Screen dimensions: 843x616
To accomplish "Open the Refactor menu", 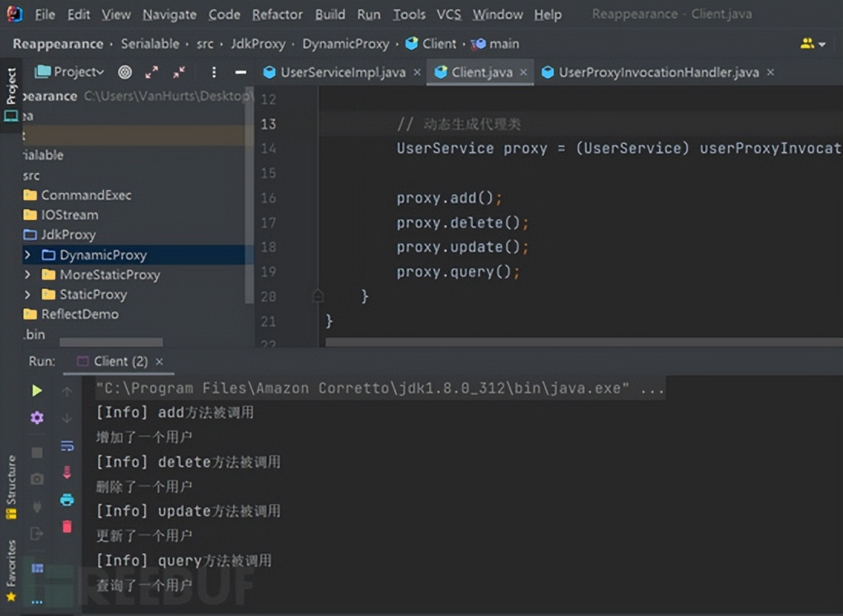I will pyautogui.click(x=277, y=14).
